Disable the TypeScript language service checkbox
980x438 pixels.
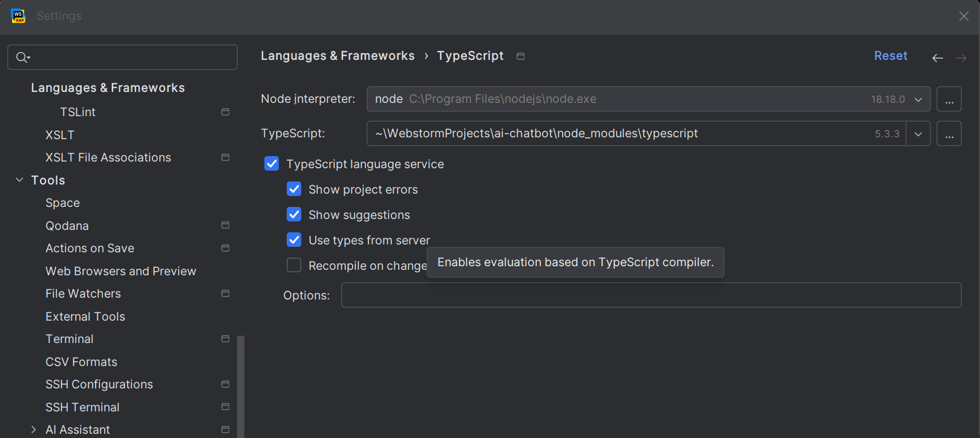click(x=272, y=164)
